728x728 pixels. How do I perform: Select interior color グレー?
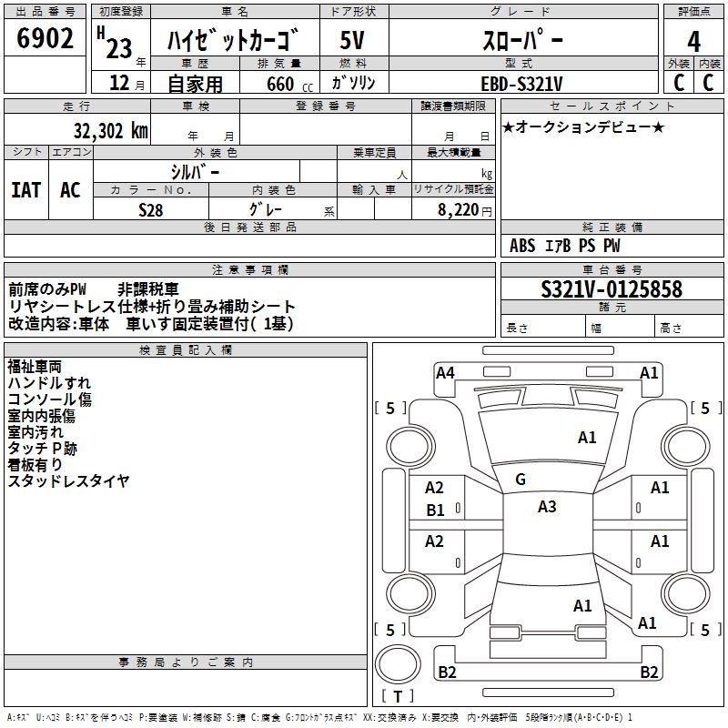tap(266, 209)
